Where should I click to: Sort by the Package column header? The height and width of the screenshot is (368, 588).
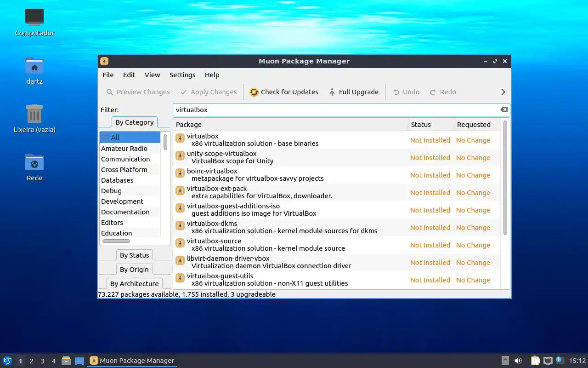click(x=290, y=125)
